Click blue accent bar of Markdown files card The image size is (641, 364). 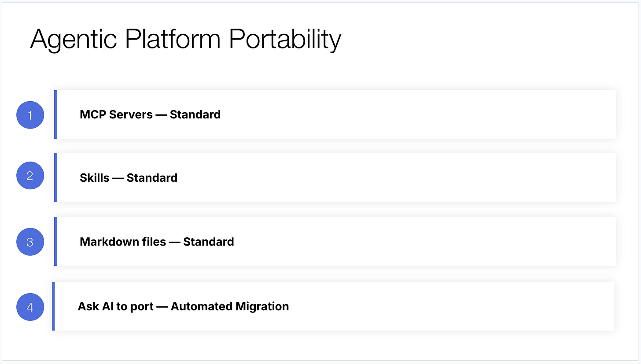tap(55, 242)
